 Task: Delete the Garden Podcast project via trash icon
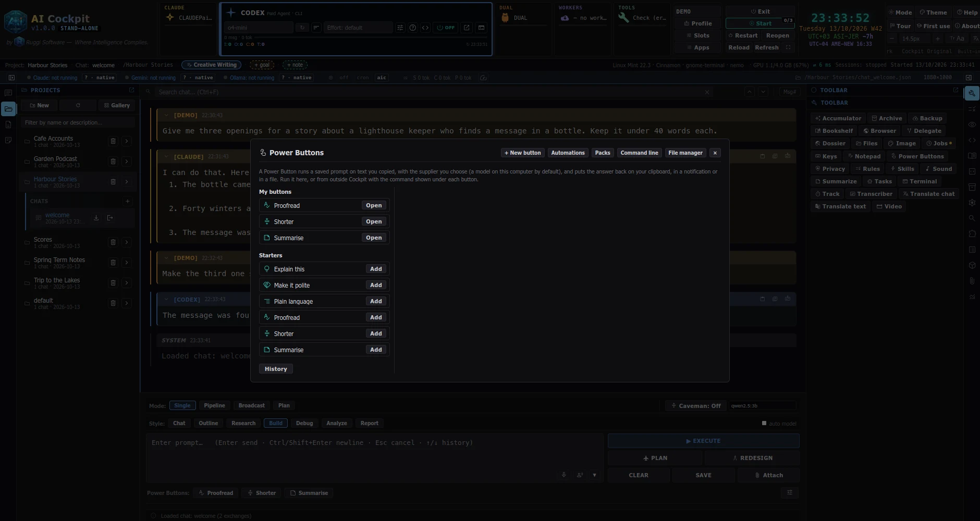coord(113,162)
